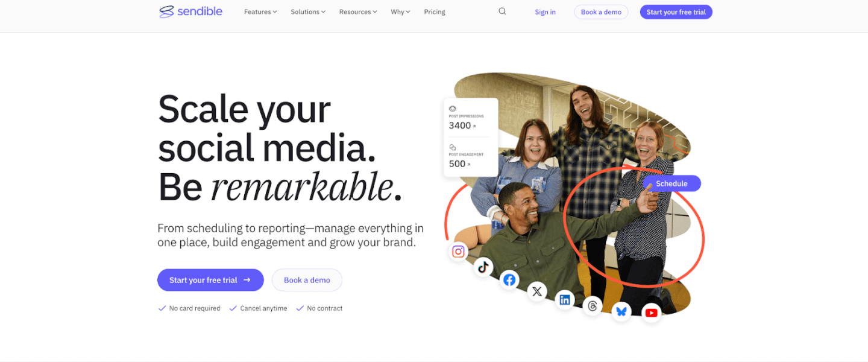Expand the Features dropdown menu
This screenshot has height=362, width=868.
(260, 11)
